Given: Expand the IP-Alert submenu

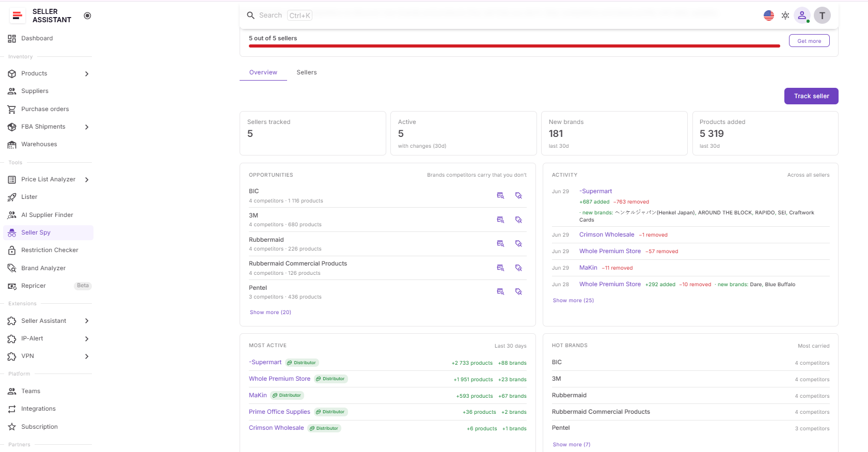Looking at the screenshot, I should point(87,339).
